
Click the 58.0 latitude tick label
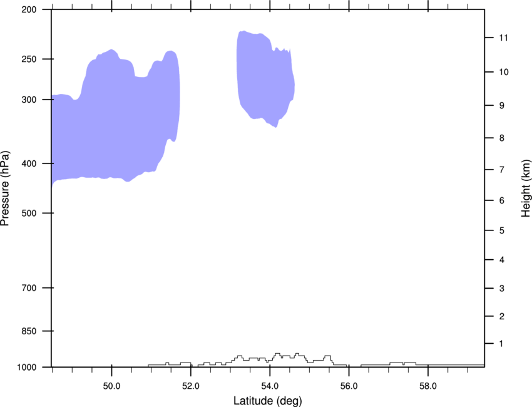(x=428, y=386)
